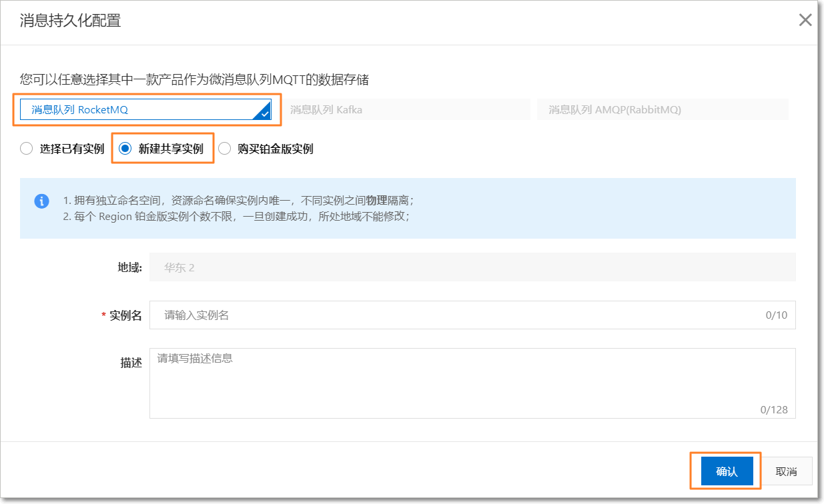Click the 地域 field showing 华东 2

[x=472, y=267]
